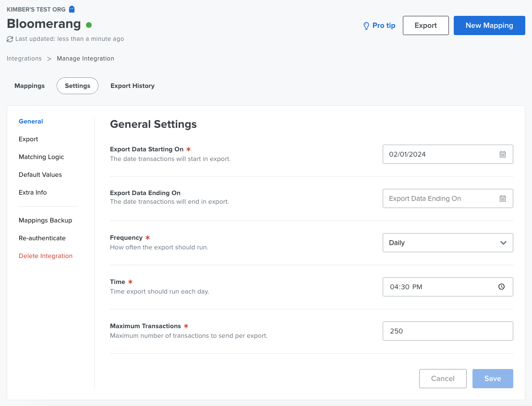Click 'The date transactions will end in export.' text
This screenshot has height=406, width=532.
[169, 202]
